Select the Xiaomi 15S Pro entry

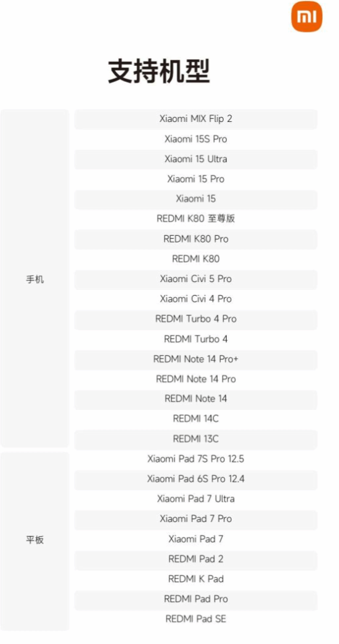pos(196,139)
